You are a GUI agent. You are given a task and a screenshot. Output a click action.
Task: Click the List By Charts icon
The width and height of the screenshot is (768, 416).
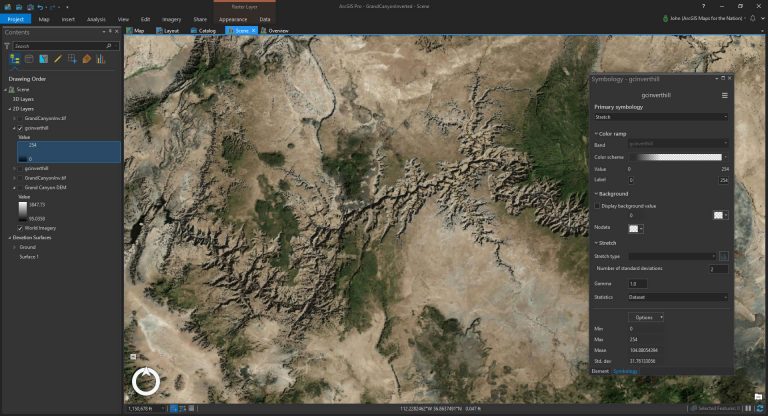pos(101,59)
